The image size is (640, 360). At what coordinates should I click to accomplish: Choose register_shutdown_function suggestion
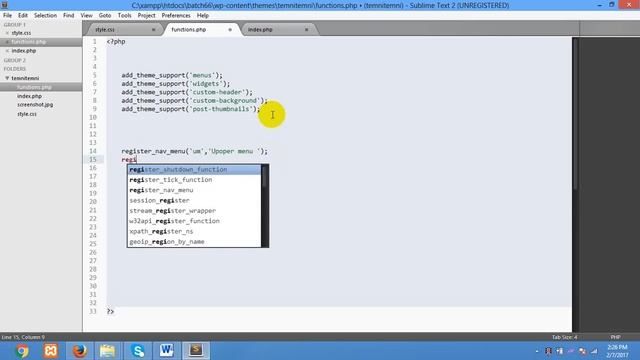click(194, 169)
